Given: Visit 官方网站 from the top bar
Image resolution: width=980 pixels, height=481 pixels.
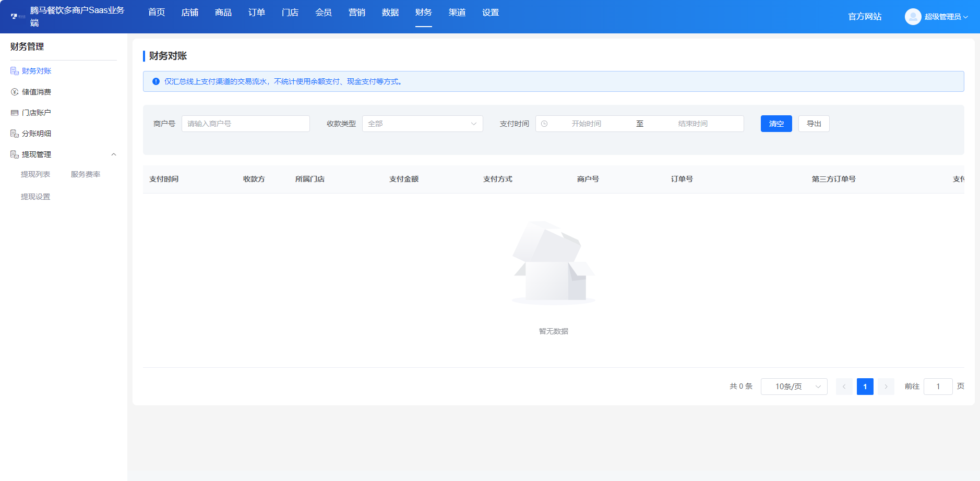Looking at the screenshot, I should click(x=864, y=16).
